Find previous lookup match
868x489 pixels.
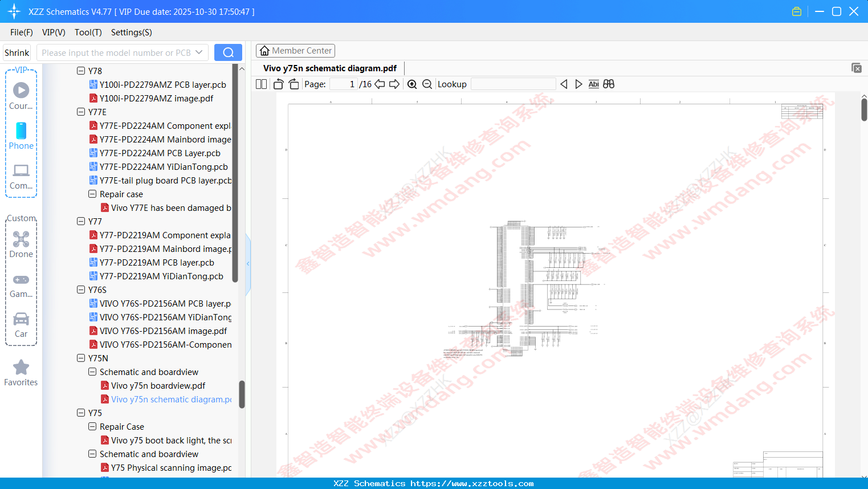(564, 84)
